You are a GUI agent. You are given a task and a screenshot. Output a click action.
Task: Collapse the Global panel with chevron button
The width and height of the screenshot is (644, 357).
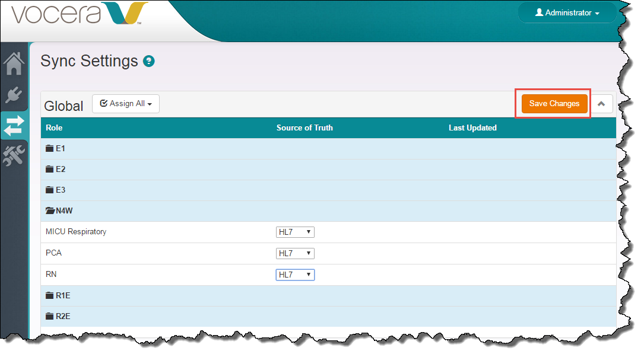(601, 104)
